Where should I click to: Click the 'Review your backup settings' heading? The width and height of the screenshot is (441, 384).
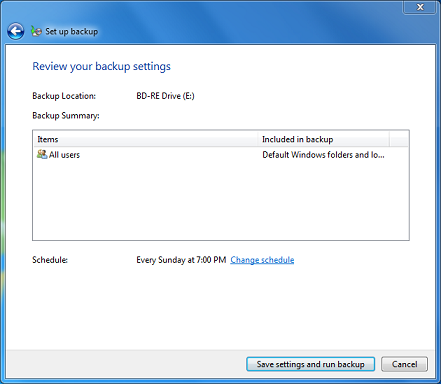101,66
